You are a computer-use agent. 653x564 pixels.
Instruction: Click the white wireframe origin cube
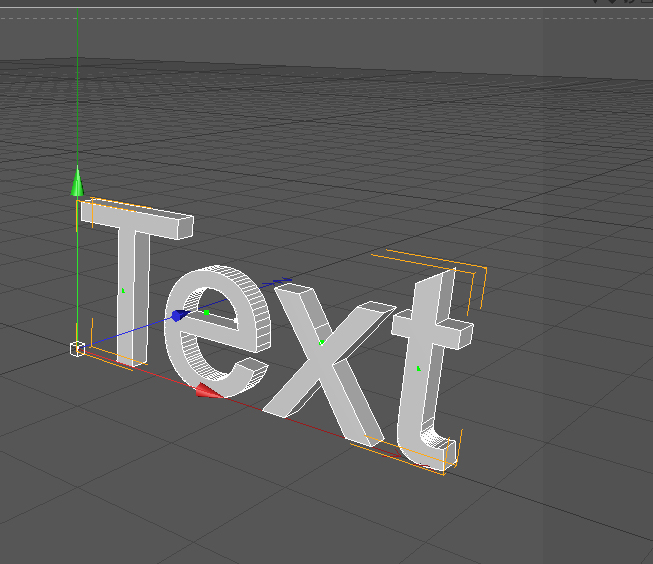tap(77, 348)
